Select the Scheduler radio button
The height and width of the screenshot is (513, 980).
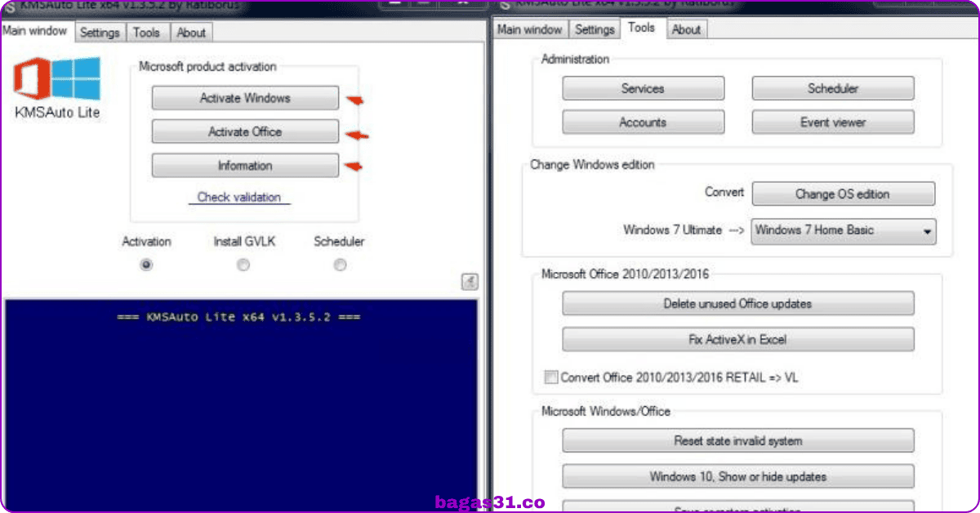click(x=340, y=265)
